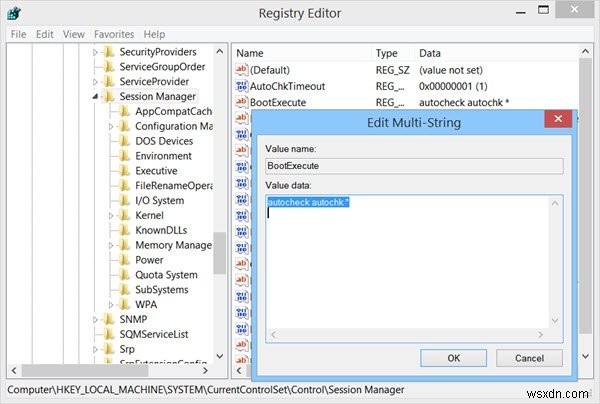
Task: Select the SubSystems folder icon
Action: point(125,290)
